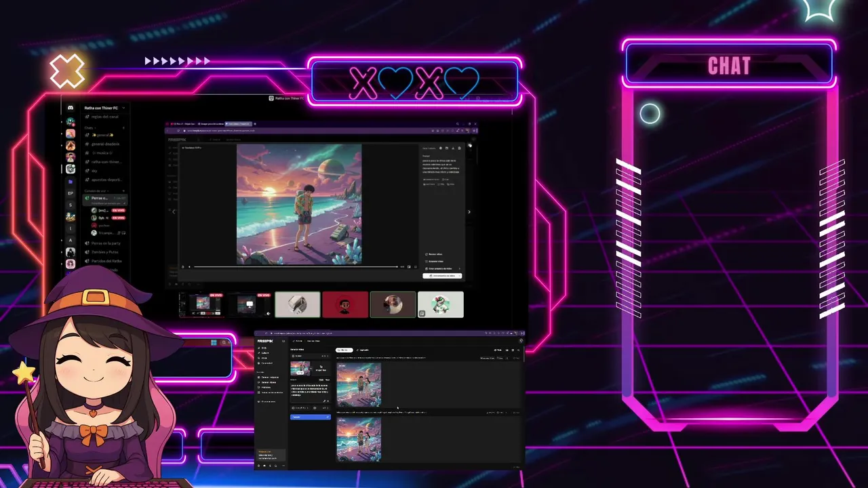Collapse the Freepik sidebar with the panel icon
Image resolution: width=868 pixels, height=488 pixels.
[x=283, y=341]
